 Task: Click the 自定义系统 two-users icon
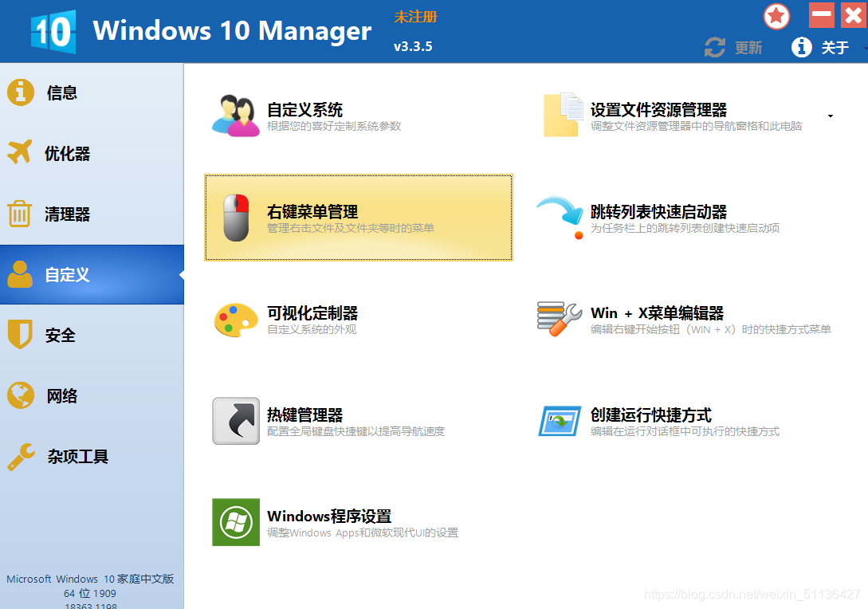click(236, 116)
